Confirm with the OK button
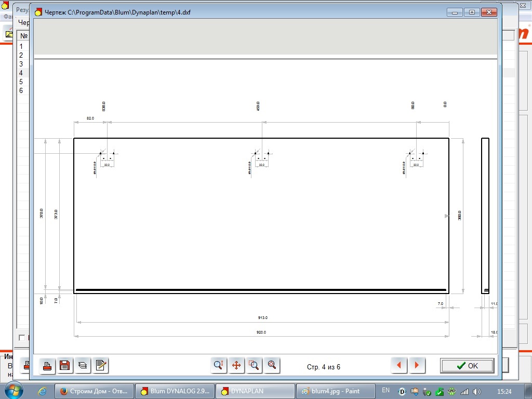Image resolution: width=532 pixels, height=399 pixels. (467, 366)
